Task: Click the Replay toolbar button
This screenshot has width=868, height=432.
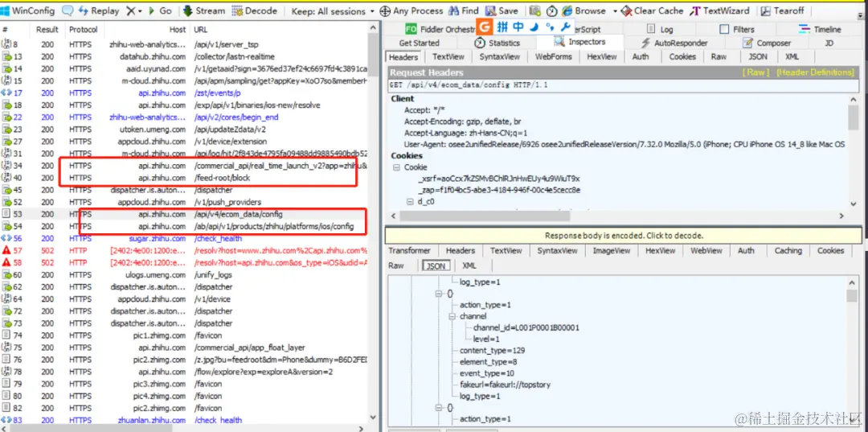Action: (x=100, y=10)
